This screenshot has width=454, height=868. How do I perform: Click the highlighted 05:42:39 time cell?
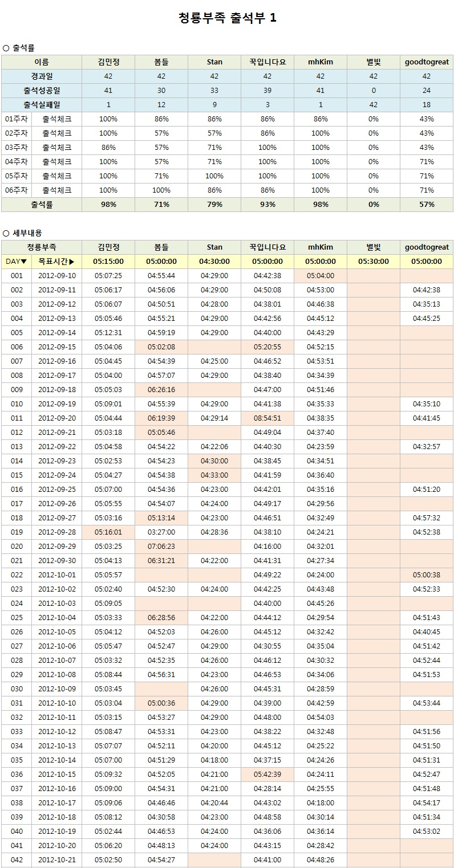pos(267,775)
